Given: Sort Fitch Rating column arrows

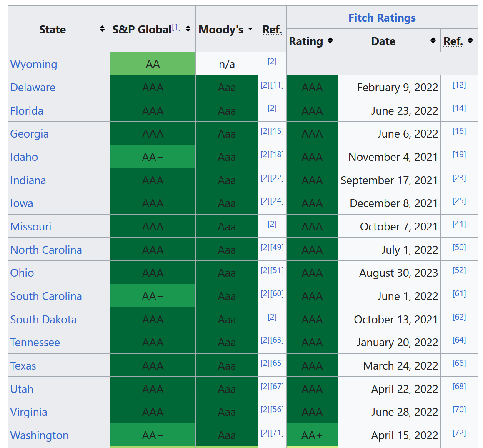Looking at the screenshot, I should click(330, 40).
